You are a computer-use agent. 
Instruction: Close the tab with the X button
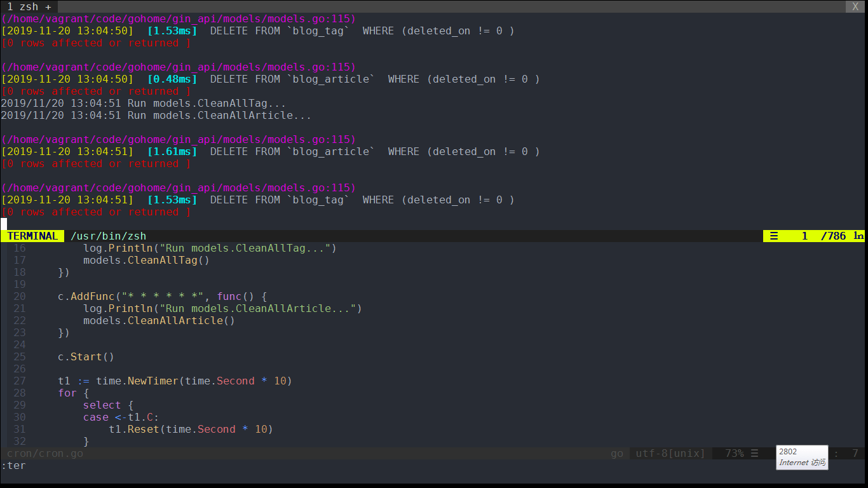tap(855, 6)
